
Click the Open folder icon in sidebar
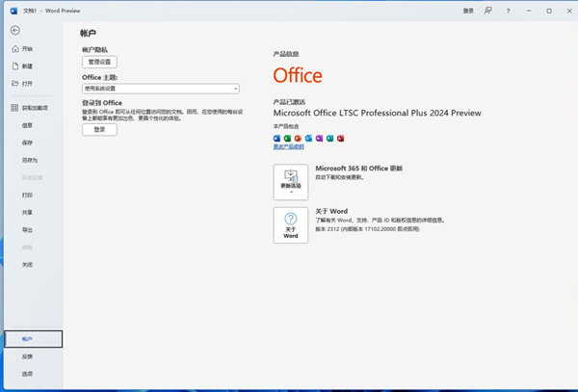tap(15, 83)
